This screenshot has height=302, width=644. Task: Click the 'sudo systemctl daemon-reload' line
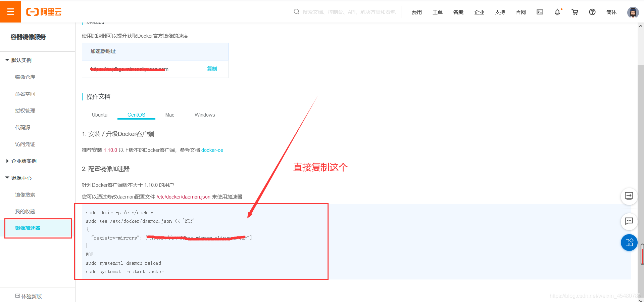coord(123,263)
